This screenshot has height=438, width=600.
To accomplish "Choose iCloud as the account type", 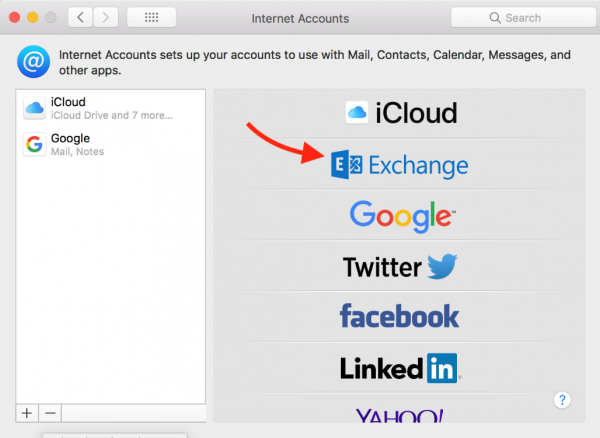I will (x=399, y=113).
